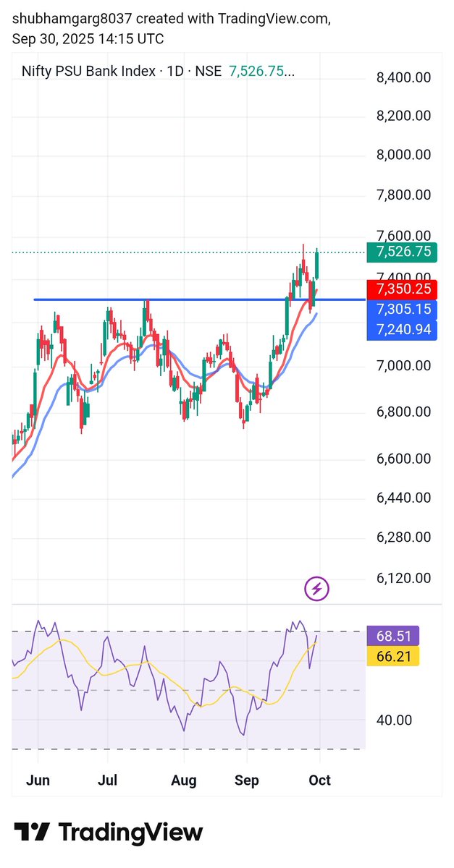Click the 7,000.00 price axis value
The height and width of the screenshot is (868, 454).
coord(404,366)
